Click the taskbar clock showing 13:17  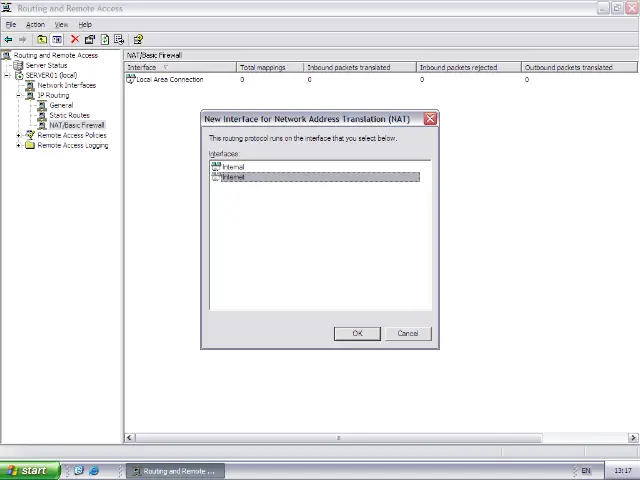point(623,471)
